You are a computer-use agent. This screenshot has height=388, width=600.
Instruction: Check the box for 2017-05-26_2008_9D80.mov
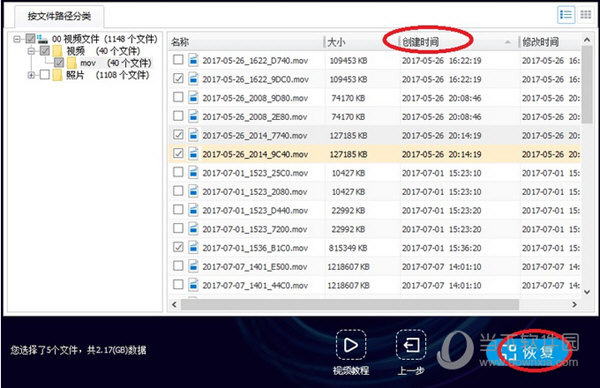point(178,97)
